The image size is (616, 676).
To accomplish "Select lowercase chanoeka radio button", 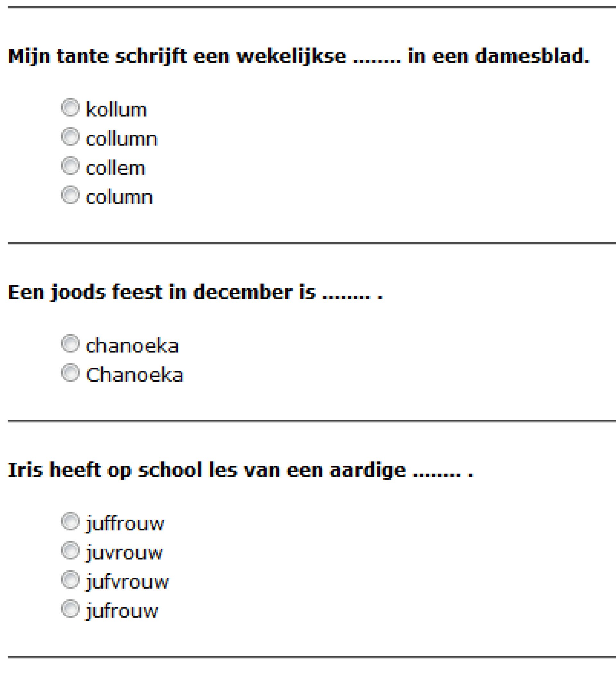I will [x=70, y=343].
